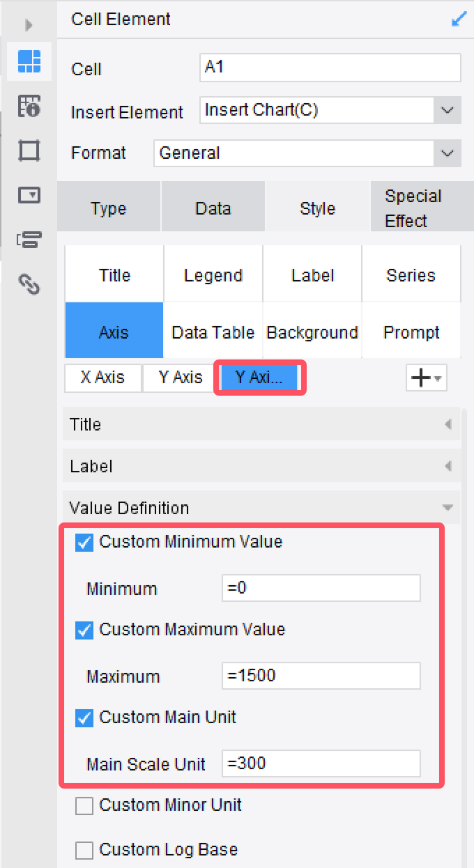Open the hyperlink chain sidebar icon
474x868 pixels.
pos(29,284)
